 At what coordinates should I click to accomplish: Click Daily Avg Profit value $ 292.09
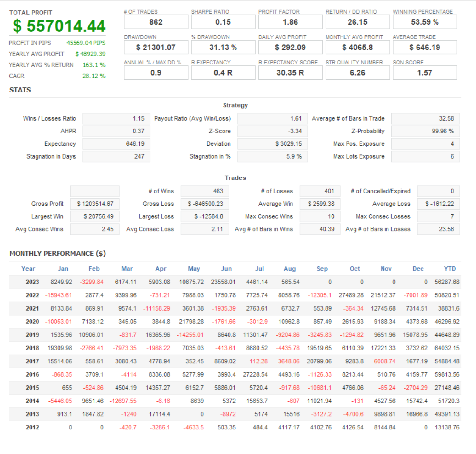(x=290, y=48)
